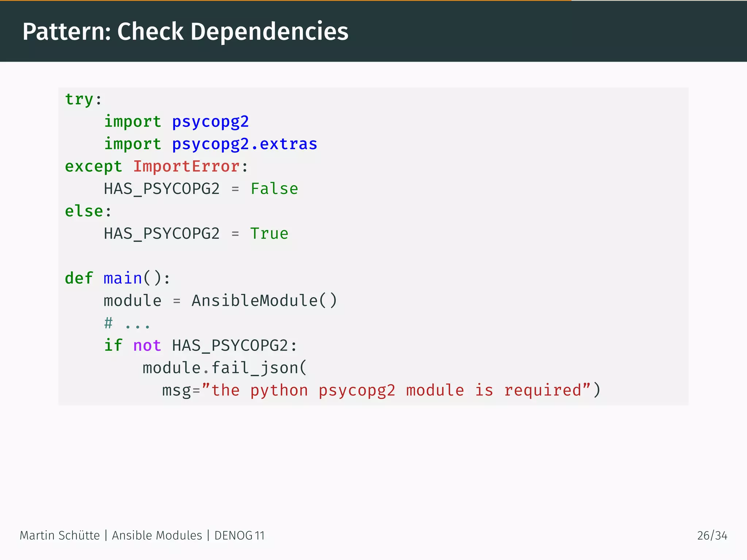Image resolution: width=747 pixels, height=560 pixels.
Task: Click the orange progress bar at top
Action: pyautogui.click(x=286, y=1)
